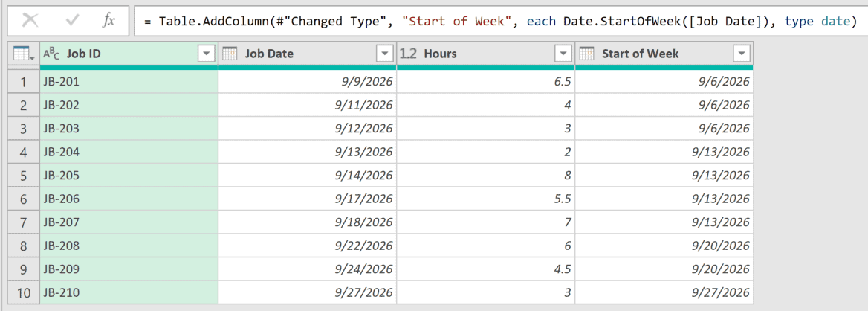Select the Job ID column header
This screenshot has width=868, height=311.
(129, 54)
